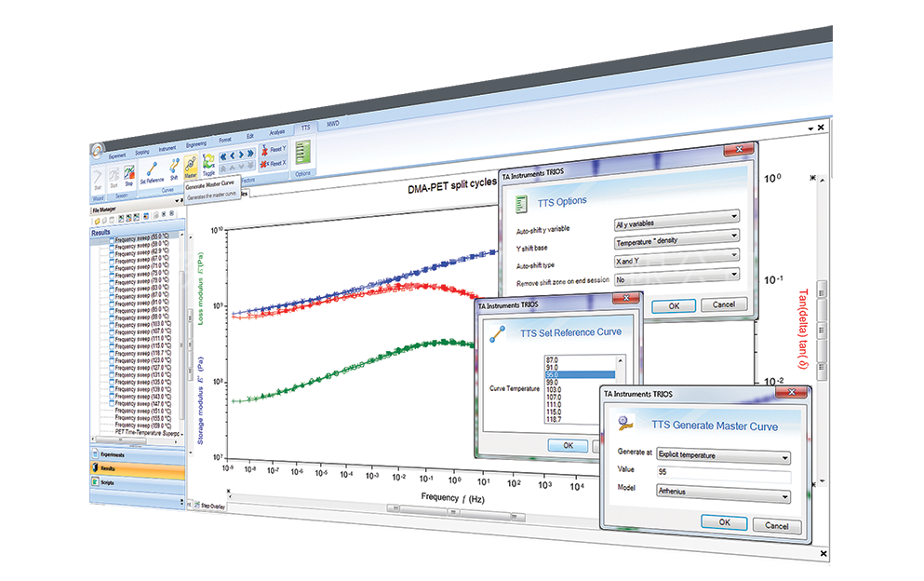Click the Reset Y shift factor icon
Viewport: 924px width, 581px height.
pos(272,148)
